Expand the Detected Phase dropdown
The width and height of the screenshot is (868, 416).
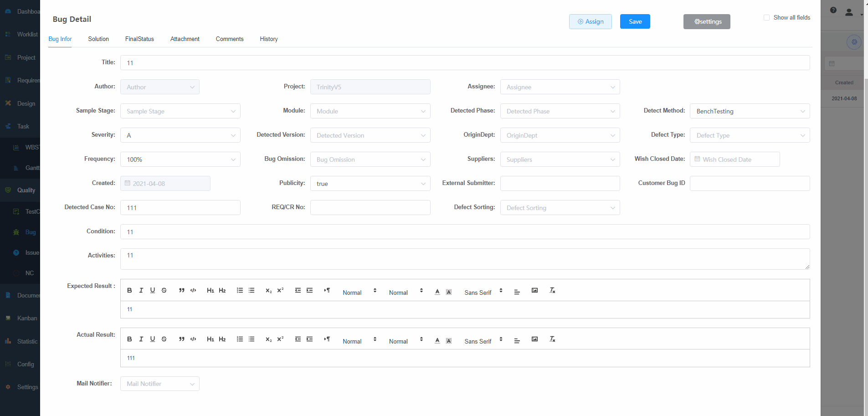[x=560, y=111]
